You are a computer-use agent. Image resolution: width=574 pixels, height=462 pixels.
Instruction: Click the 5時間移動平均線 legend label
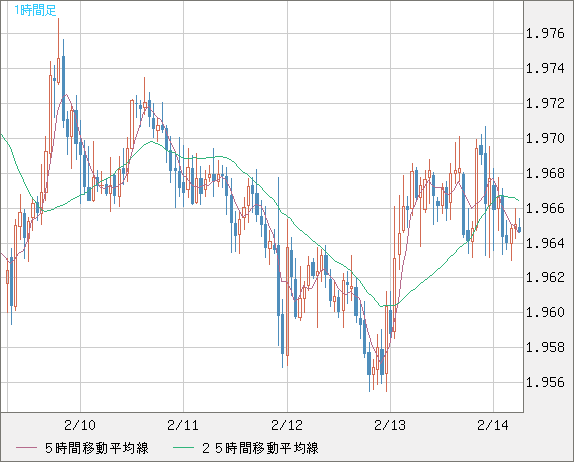[97, 448]
